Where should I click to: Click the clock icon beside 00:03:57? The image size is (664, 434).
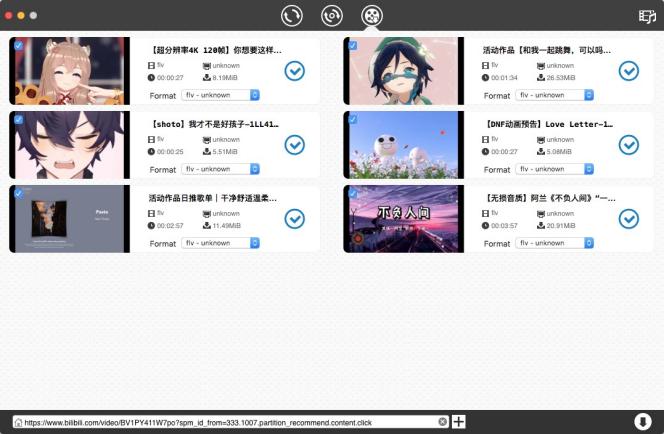(x=485, y=226)
